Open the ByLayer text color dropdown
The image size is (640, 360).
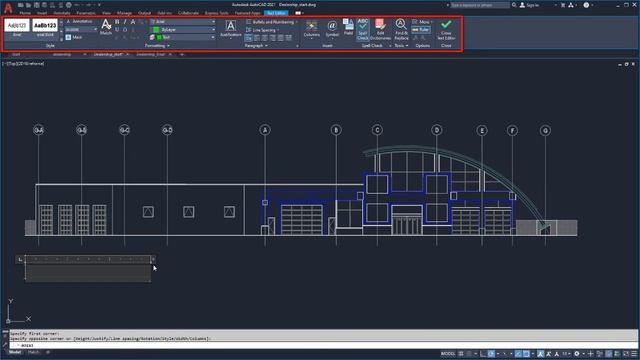click(x=182, y=29)
